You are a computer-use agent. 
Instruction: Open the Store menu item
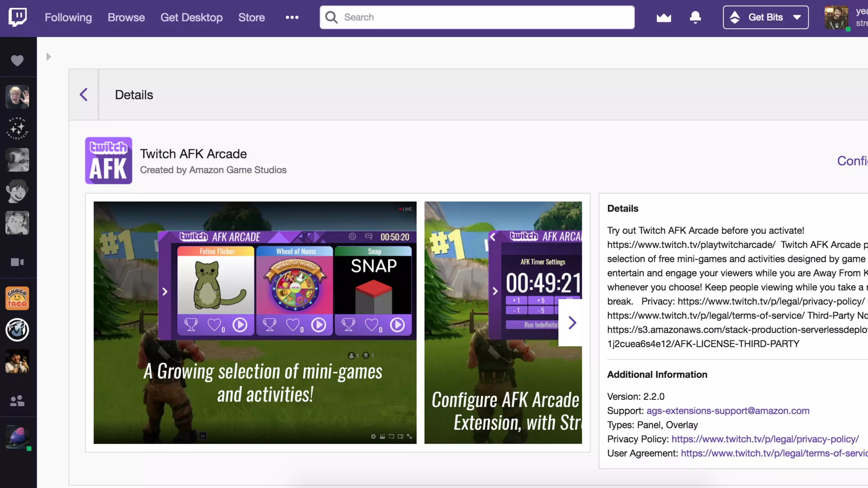251,17
